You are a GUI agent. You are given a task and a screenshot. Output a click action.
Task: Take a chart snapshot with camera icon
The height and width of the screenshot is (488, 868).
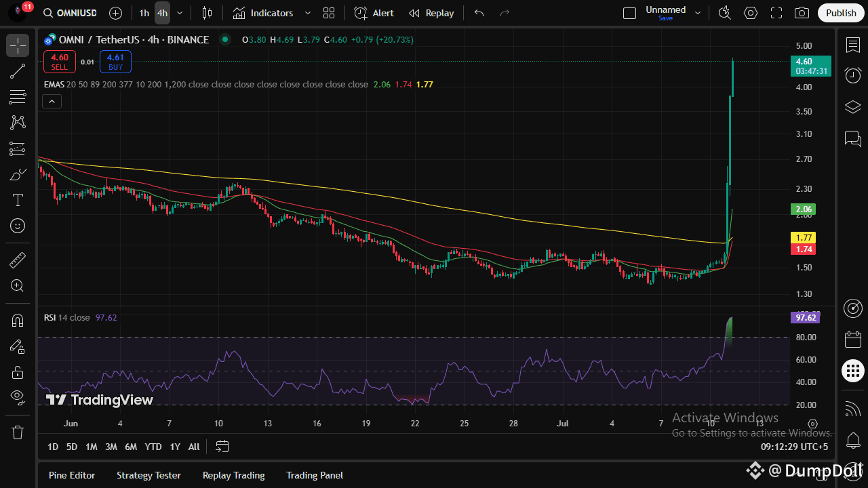[x=802, y=13]
